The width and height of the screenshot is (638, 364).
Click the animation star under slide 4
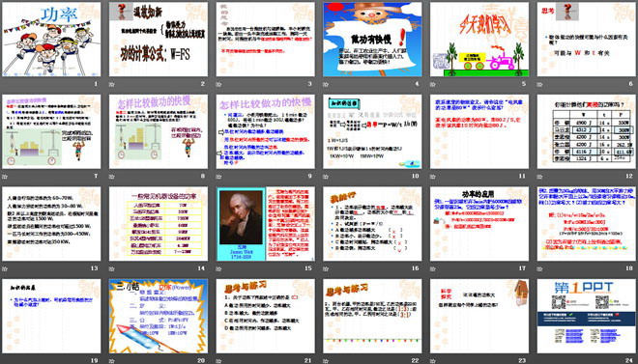coord(326,85)
